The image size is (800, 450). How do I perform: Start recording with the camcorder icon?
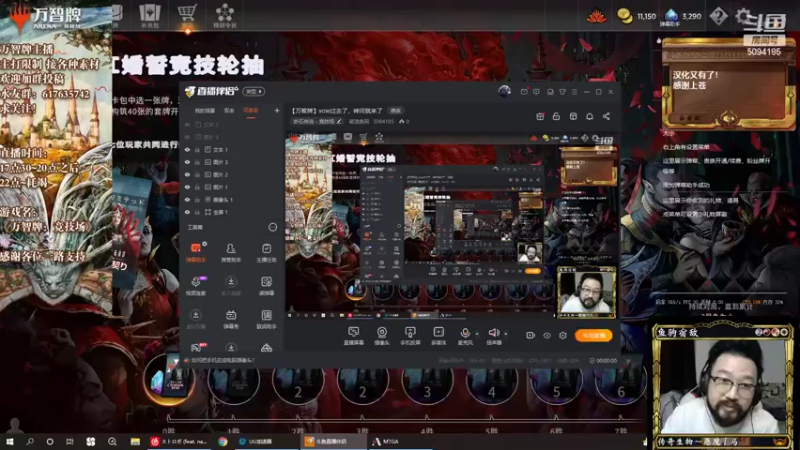tap(530, 335)
